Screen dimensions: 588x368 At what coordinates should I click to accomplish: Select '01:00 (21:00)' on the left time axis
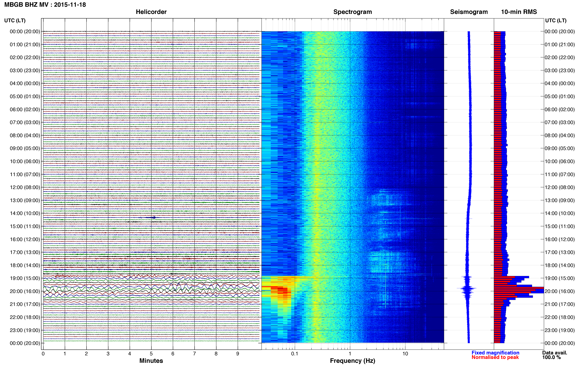coord(25,45)
